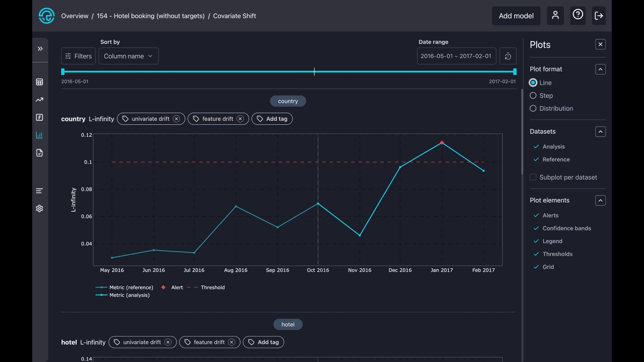Collapse the Datasets section

click(600, 132)
